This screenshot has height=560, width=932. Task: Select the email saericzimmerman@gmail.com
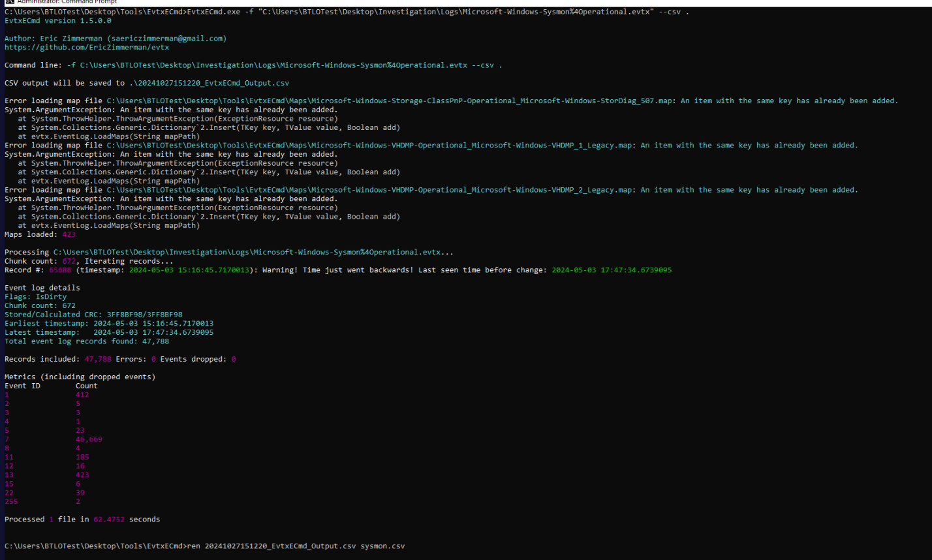(168, 39)
